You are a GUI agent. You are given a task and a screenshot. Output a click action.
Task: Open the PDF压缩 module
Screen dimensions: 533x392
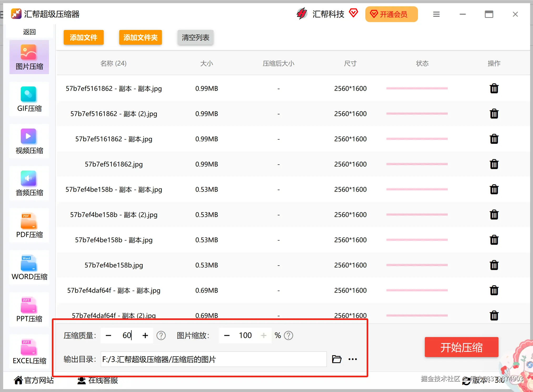[x=29, y=225]
